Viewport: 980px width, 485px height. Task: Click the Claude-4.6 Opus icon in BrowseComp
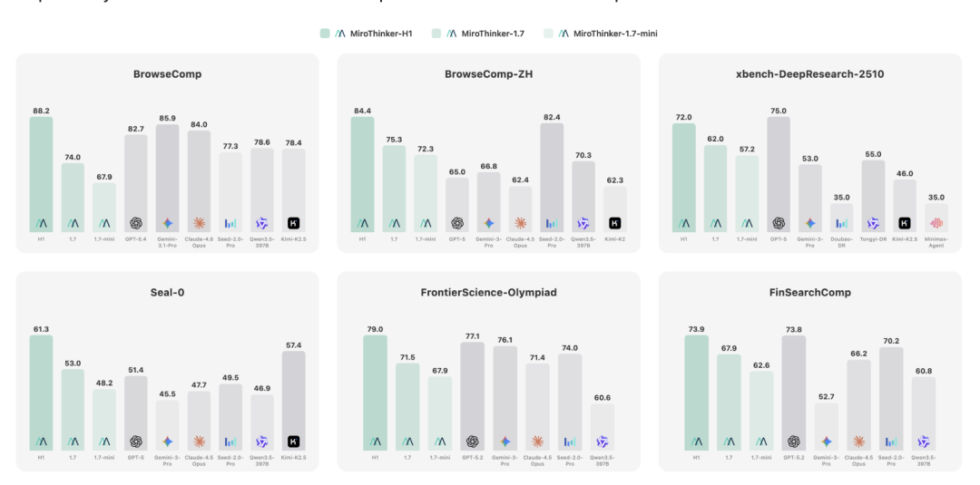[x=199, y=222]
